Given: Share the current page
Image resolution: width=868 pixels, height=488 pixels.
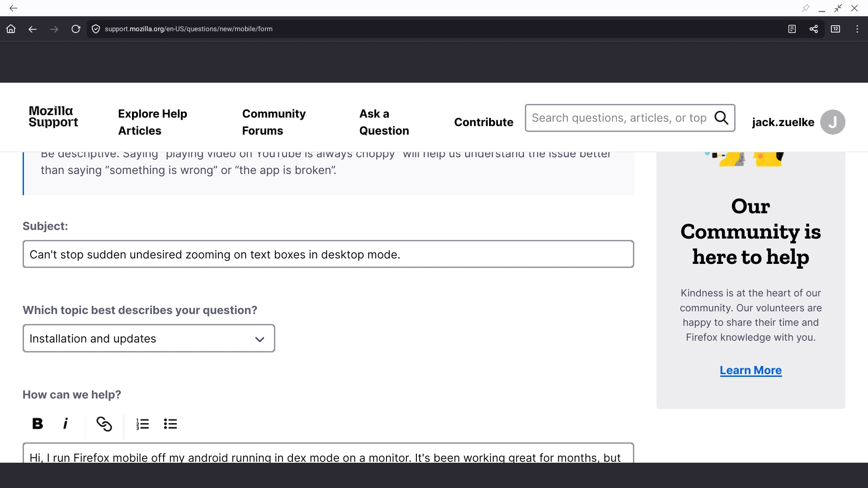Looking at the screenshot, I should (814, 29).
